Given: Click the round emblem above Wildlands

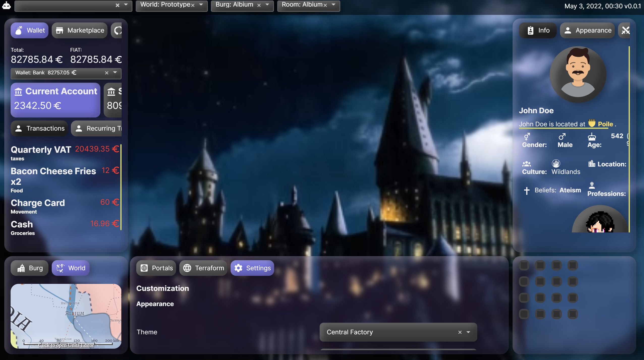Looking at the screenshot, I should pos(556,164).
